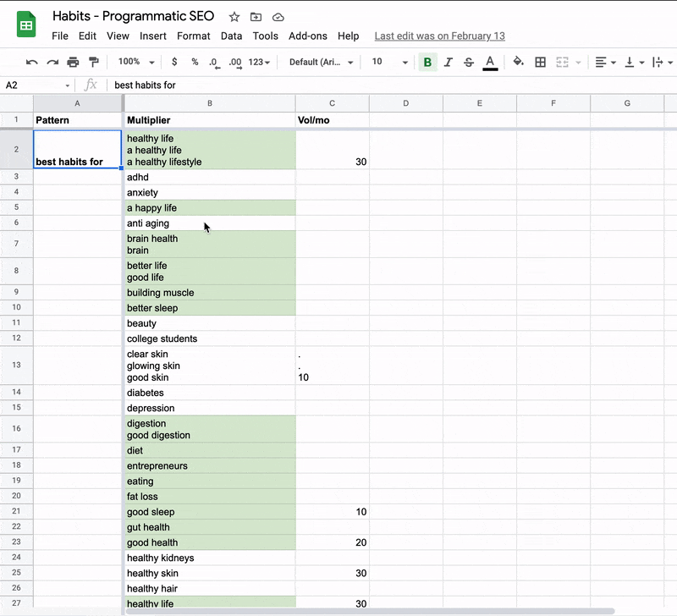Click the Print icon in toolbar

tap(73, 62)
